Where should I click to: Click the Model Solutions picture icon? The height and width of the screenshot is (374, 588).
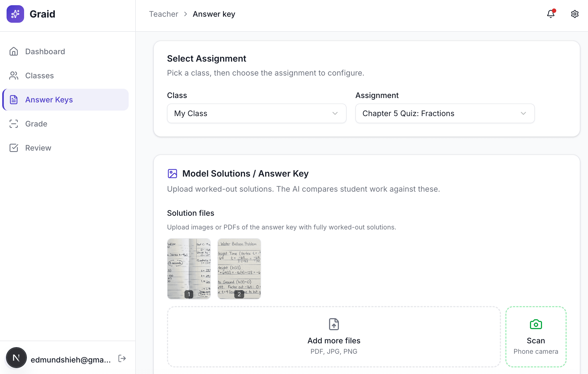pyautogui.click(x=172, y=173)
